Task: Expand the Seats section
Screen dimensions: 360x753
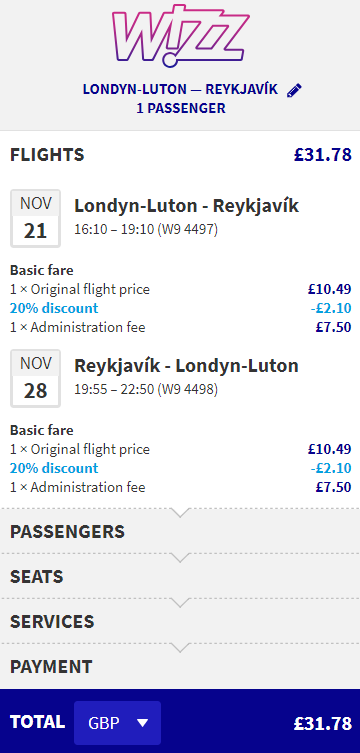Action: (180, 576)
